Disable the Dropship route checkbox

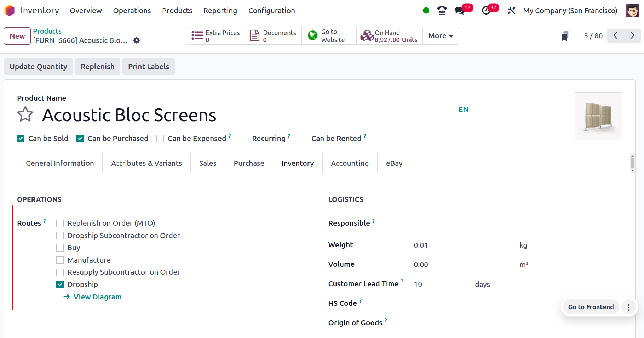60,284
